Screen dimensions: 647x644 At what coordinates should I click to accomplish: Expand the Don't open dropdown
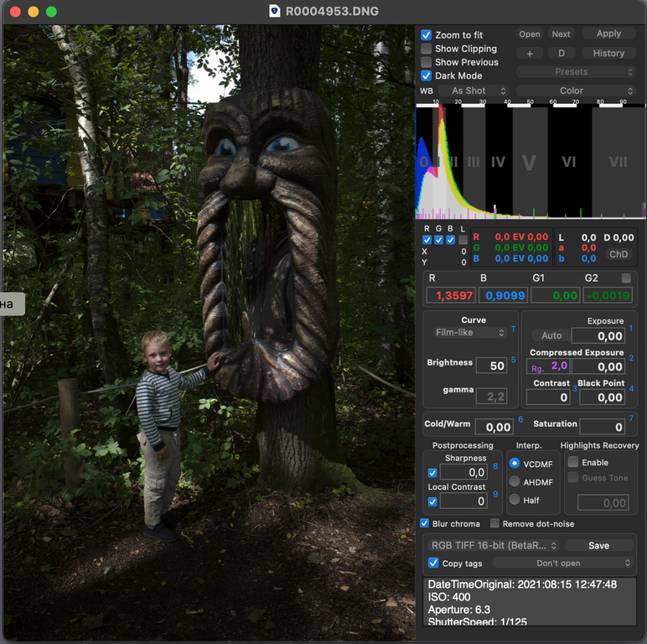coord(563,563)
